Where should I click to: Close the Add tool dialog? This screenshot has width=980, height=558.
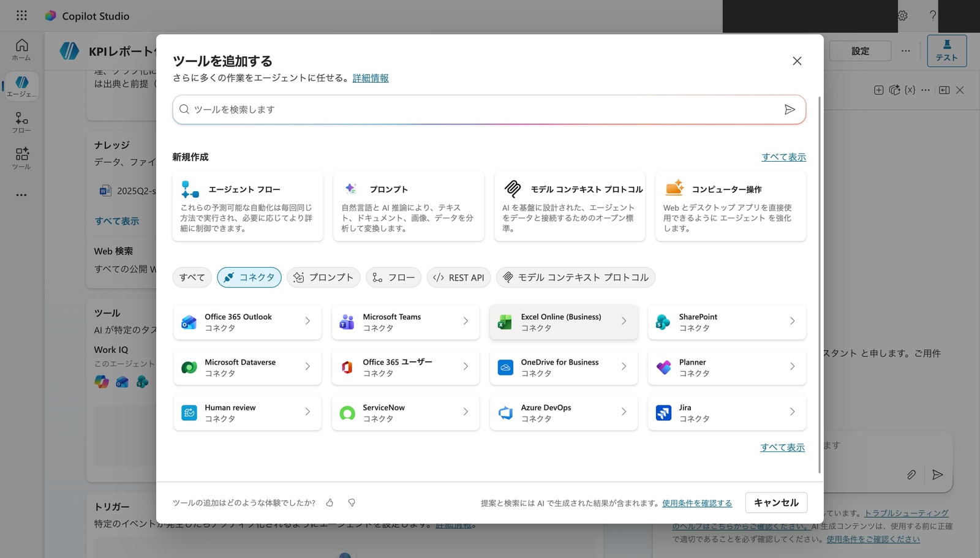coord(797,61)
